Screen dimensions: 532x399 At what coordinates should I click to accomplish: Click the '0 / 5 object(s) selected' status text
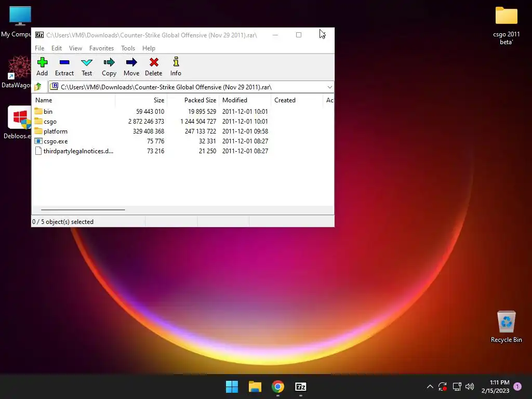(63, 221)
